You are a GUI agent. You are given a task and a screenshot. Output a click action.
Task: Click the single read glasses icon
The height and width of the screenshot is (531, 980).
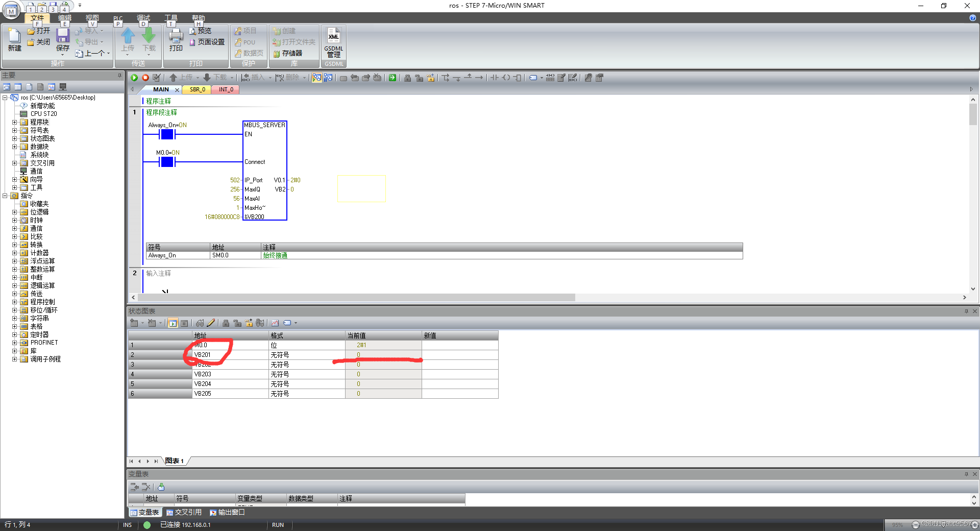(200, 323)
